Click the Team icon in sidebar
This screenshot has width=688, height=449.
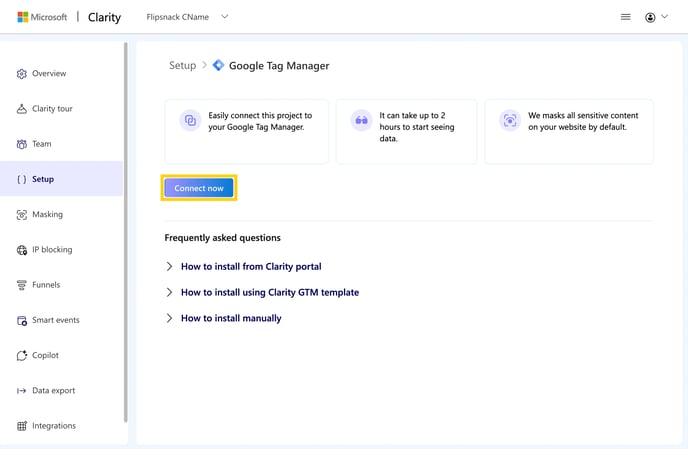[x=22, y=144]
